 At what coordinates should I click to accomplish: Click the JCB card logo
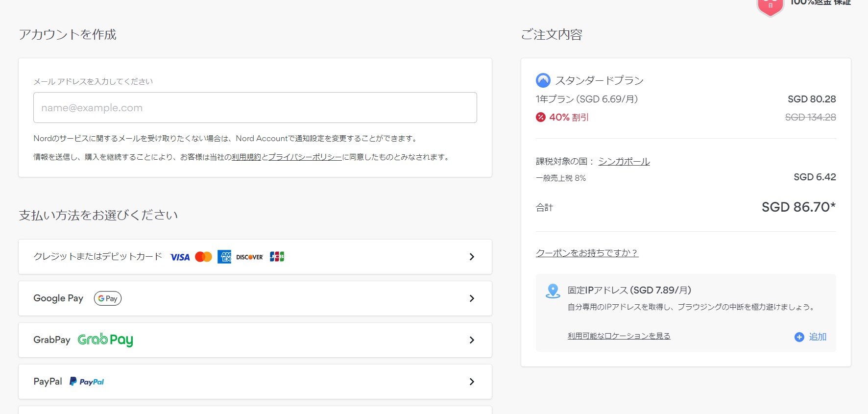coord(277,257)
